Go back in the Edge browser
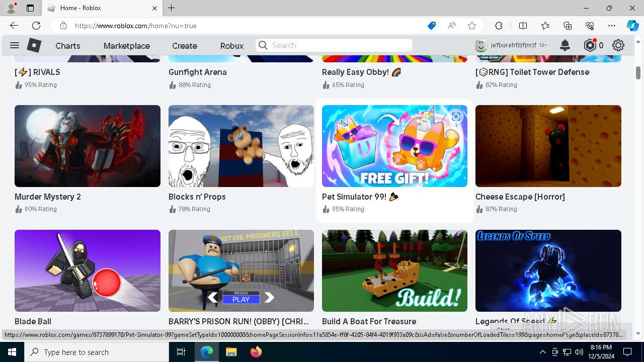The width and height of the screenshot is (644, 362). coord(14,26)
